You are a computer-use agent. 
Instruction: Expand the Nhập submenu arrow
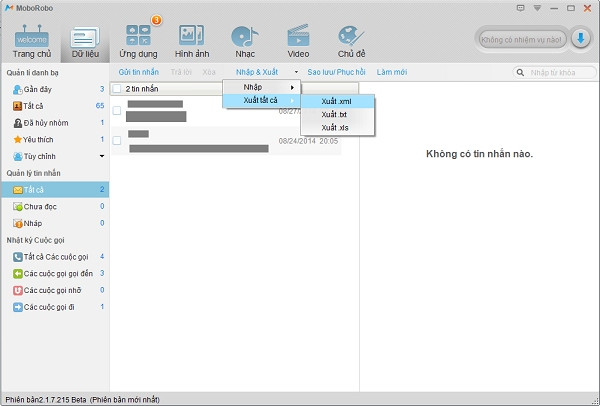pyautogui.click(x=292, y=88)
